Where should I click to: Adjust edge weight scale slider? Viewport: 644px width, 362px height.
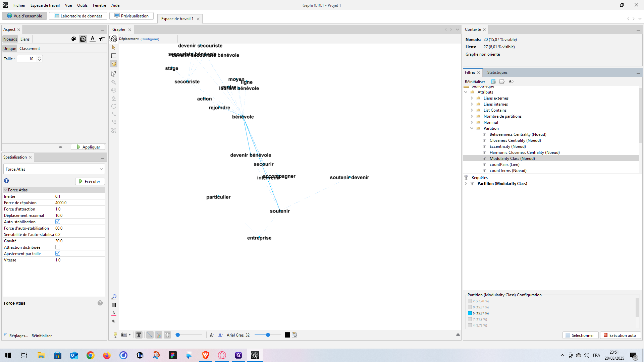click(x=189, y=335)
